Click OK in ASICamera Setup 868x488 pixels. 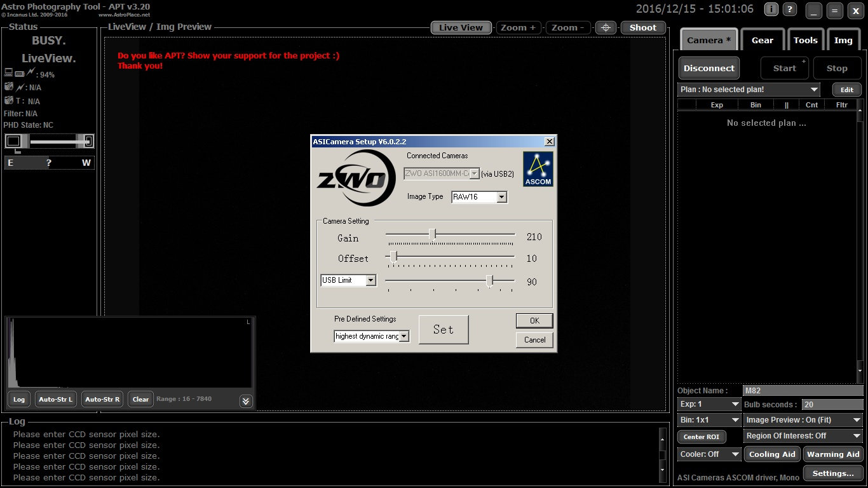534,320
